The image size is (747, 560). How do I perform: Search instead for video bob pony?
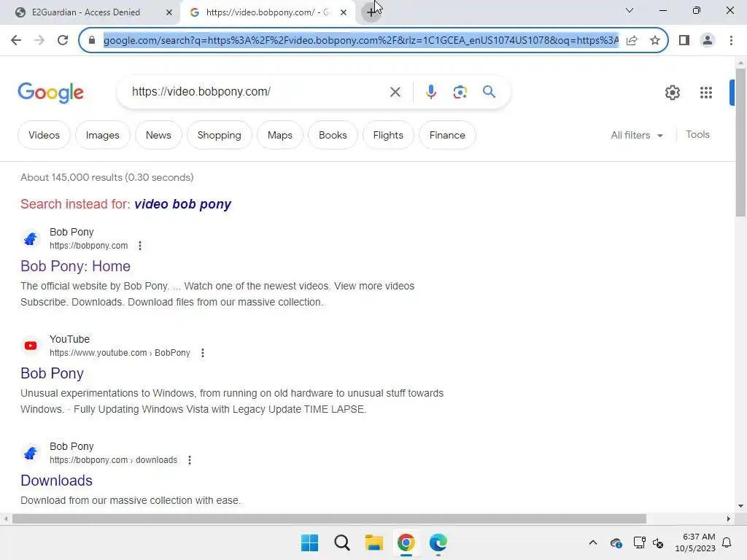[182, 204]
